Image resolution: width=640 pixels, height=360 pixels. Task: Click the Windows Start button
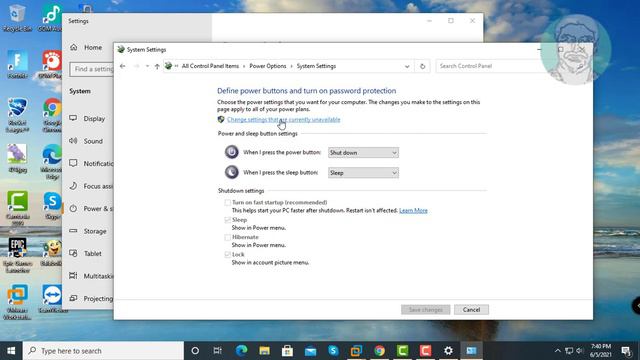point(11,351)
